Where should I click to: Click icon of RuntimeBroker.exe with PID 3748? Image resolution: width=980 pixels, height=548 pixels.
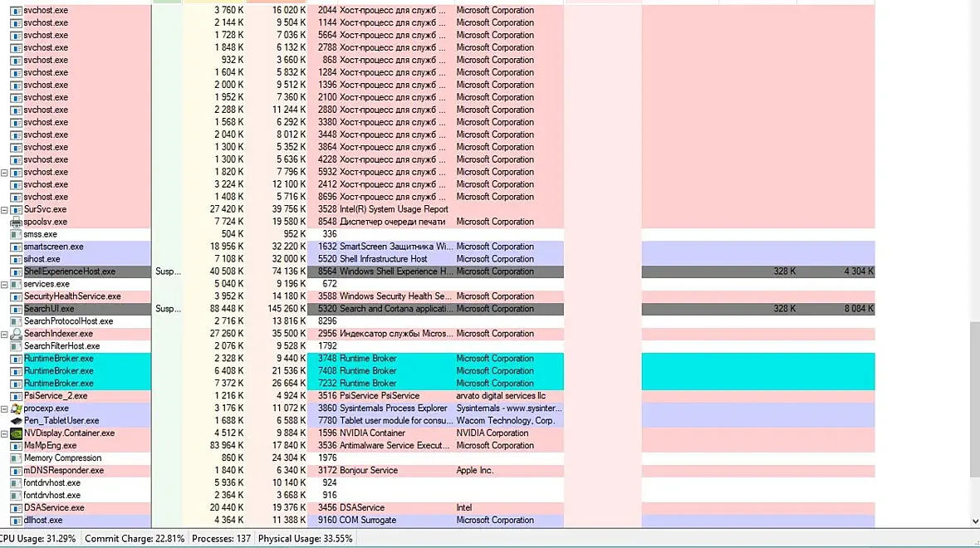tap(17, 359)
